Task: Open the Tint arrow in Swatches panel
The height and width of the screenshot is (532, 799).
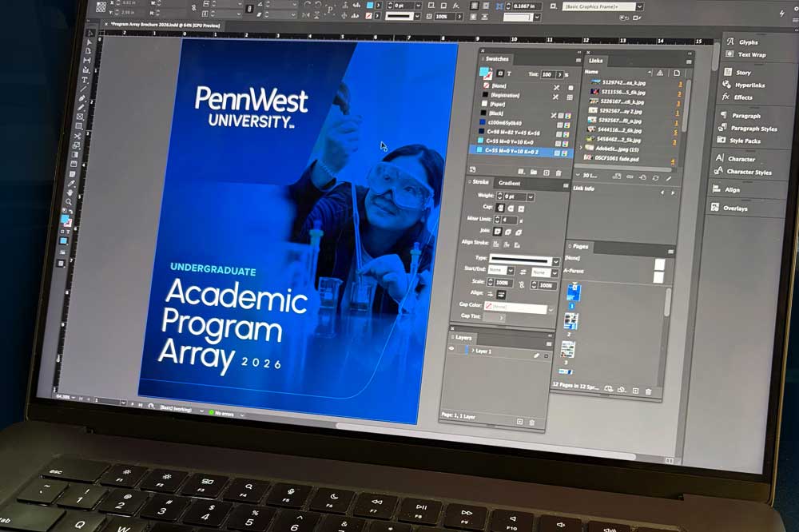Action: [x=560, y=74]
